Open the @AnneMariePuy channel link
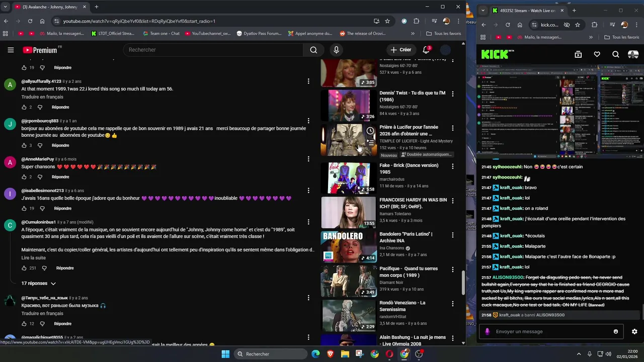 tap(37, 159)
